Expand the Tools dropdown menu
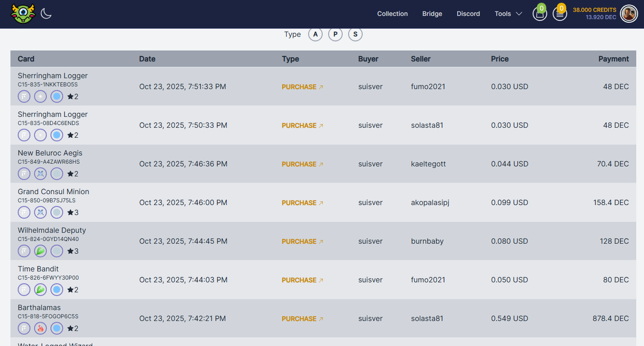The height and width of the screenshot is (346, 644). (508, 14)
